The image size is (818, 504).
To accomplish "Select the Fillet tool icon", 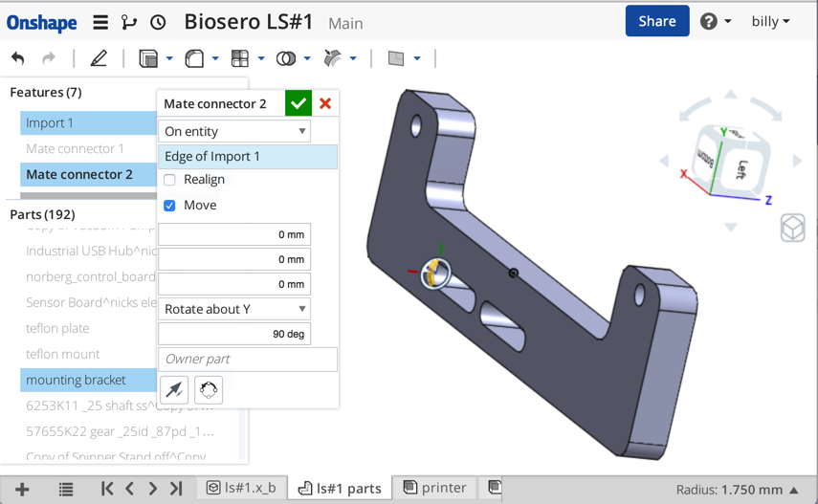I will click(x=194, y=58).
